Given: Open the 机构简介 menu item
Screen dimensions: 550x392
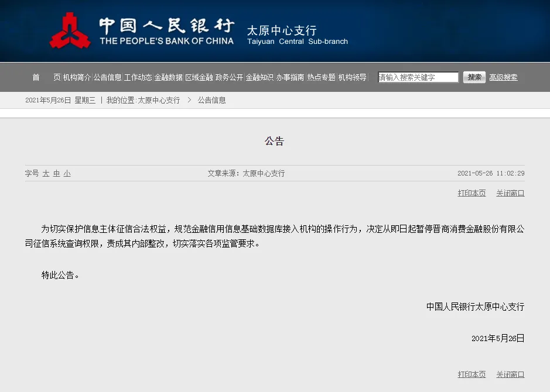Looking at the screenshot, I should [77, 77].
